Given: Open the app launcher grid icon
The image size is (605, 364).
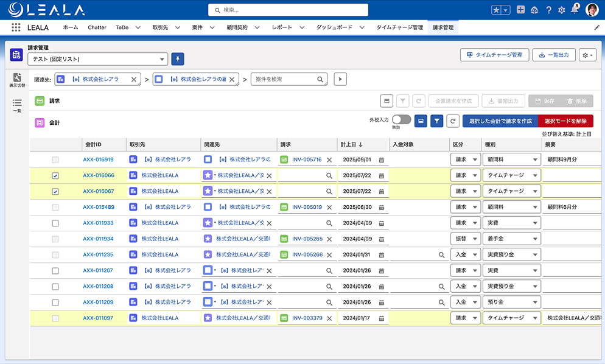Looking at the screenshot, I should 16,27.
